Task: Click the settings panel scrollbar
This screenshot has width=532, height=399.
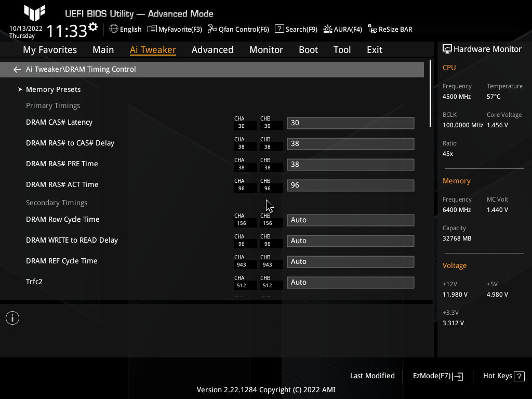Action: click(x=430, y=94)
